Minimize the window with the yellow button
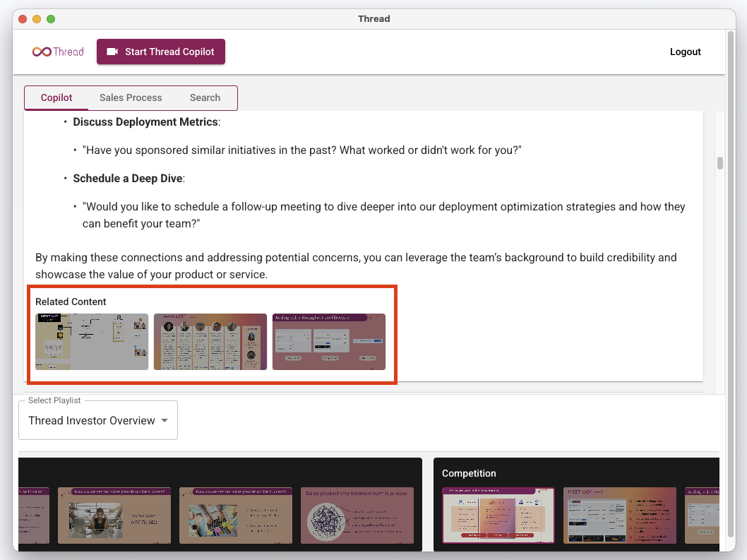Image resolution: width=747 pixels, height=560 pixels. pos(37,19)
